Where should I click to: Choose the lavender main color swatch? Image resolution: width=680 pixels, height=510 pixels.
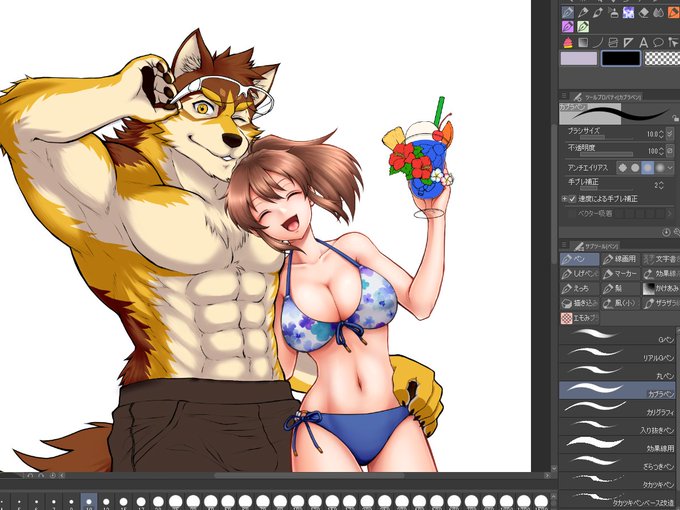[579, 58]
